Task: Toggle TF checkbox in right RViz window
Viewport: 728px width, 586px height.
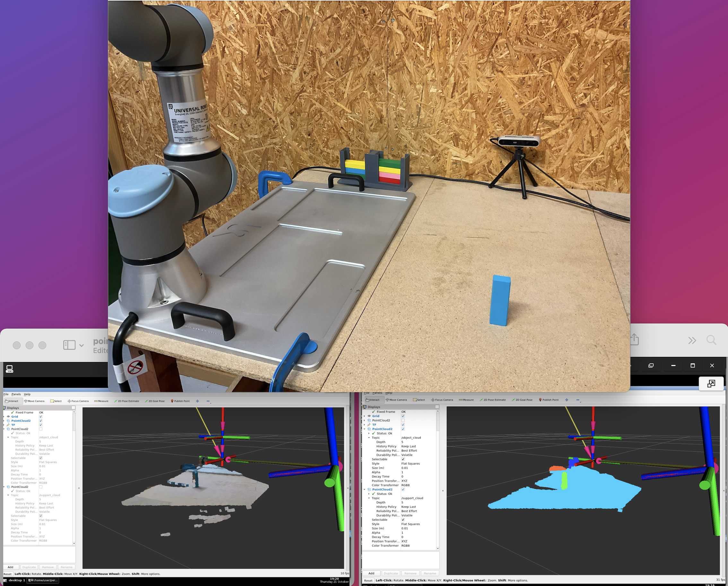Action: 403,425
